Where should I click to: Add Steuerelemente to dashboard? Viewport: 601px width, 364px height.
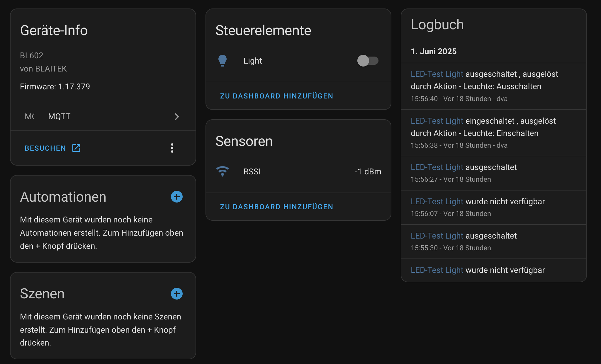click(276, 96)
